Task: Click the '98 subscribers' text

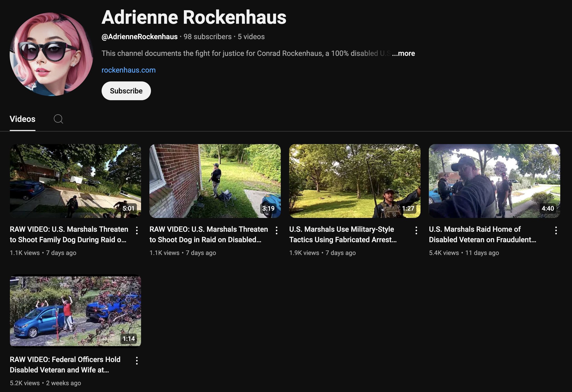Action: pos(208,37)
